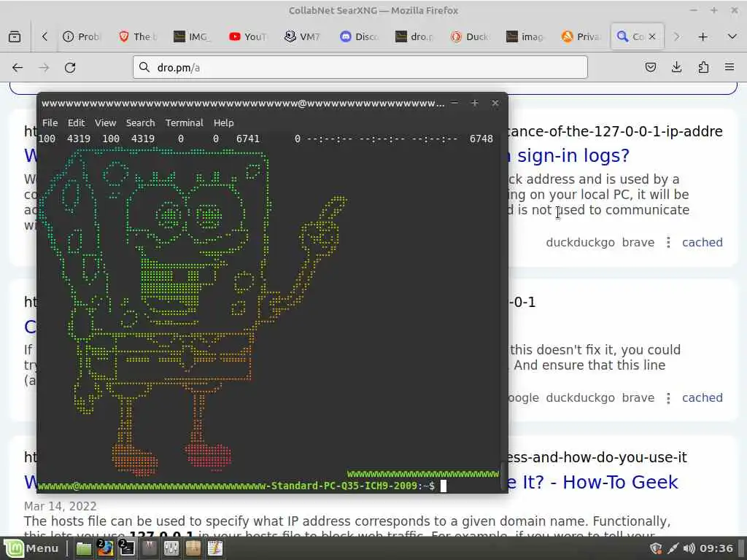747x560 pixels.
Task: Switch to the 'VM7' tab
Action: pyautogui.click(x=304, y=36)
